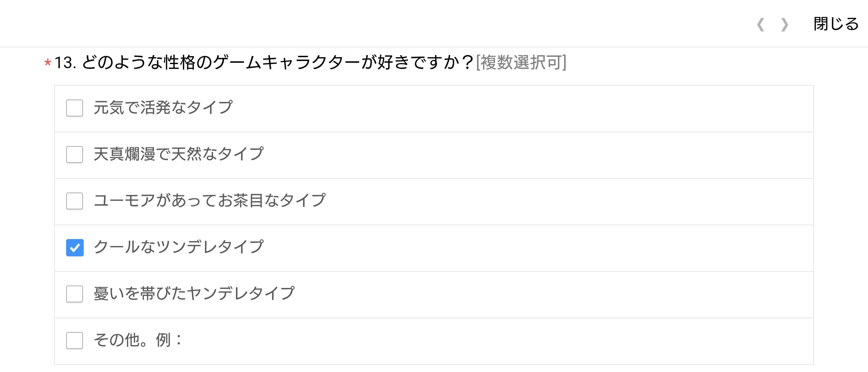Go to the previous question with left chevron
The image size is (868, 372).
click(761, 25)
